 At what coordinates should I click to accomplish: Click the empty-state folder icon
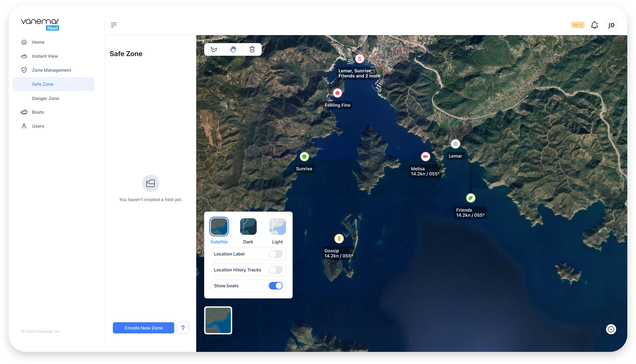pyautogui.click(x=151, y=183)
